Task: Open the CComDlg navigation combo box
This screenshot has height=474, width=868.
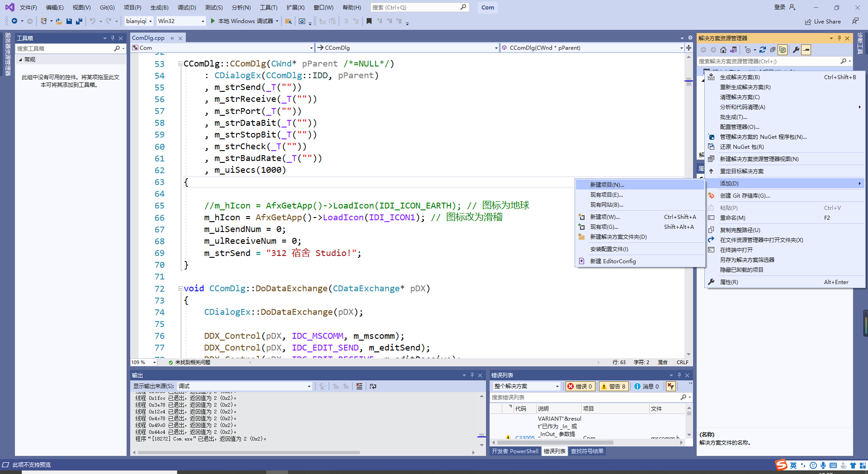Action: point(407,47)
